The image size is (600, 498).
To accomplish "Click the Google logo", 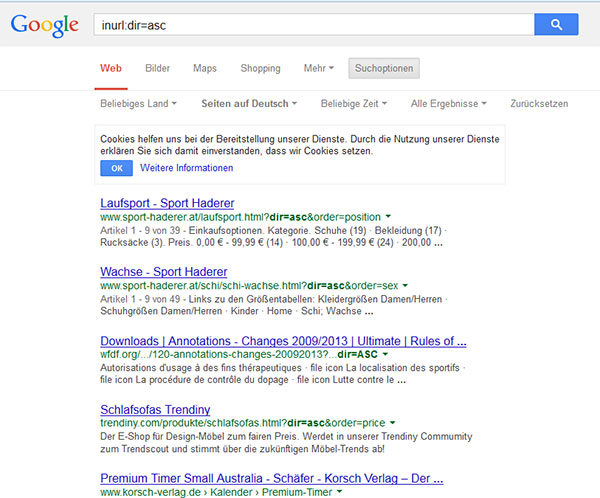I will [45, 26].
